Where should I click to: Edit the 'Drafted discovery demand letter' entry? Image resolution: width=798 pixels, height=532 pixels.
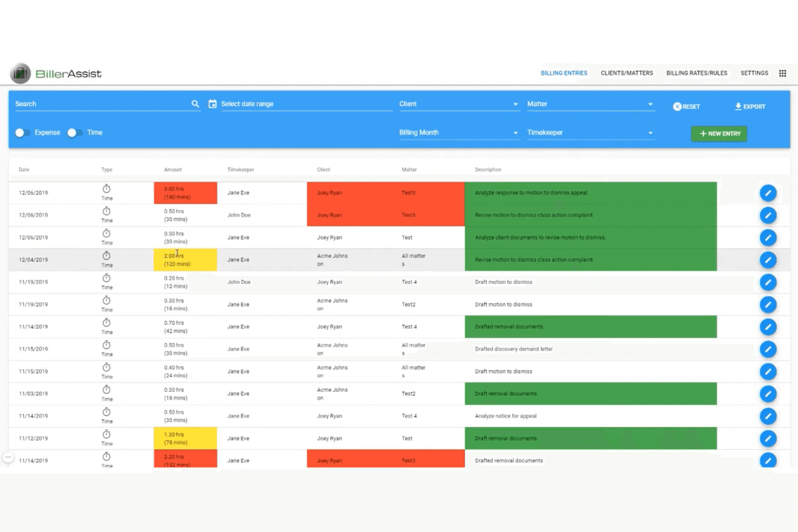pyautogui.click(x=768, y=349)
